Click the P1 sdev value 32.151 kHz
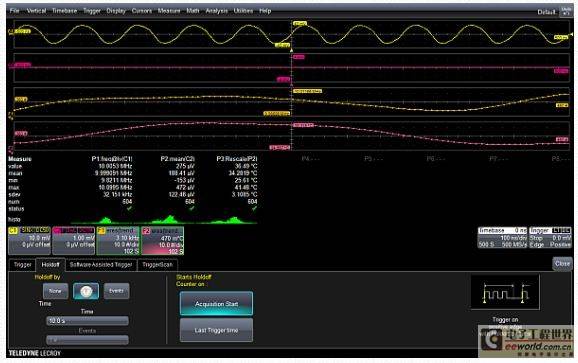Image resolution: width=578 pixels, height=363 pixels. 117,194
